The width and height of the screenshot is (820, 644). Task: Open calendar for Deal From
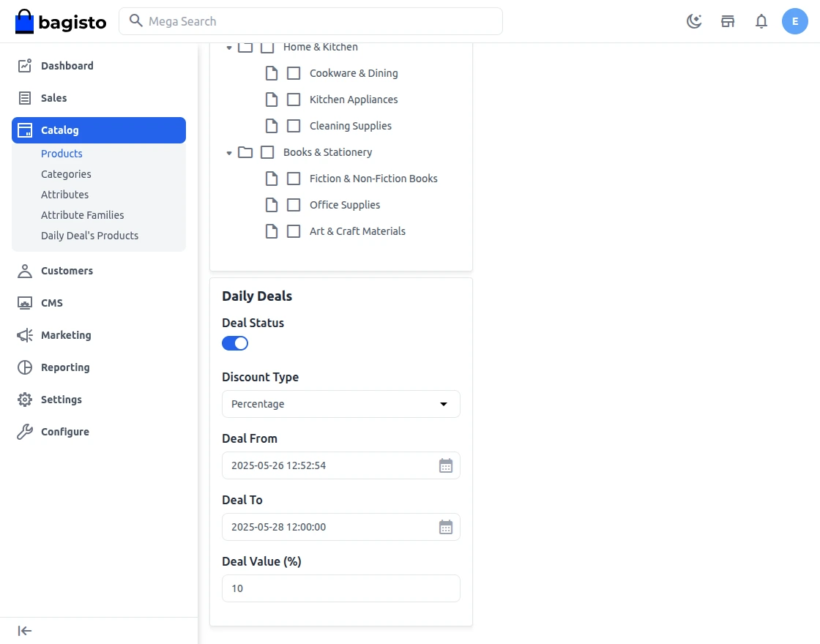coord(446,465)
